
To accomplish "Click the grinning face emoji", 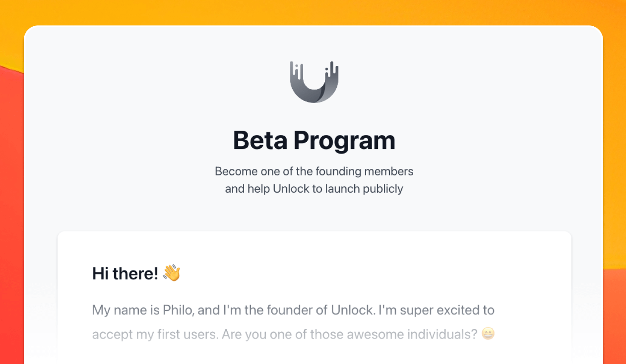I will (x=488, y=334).
